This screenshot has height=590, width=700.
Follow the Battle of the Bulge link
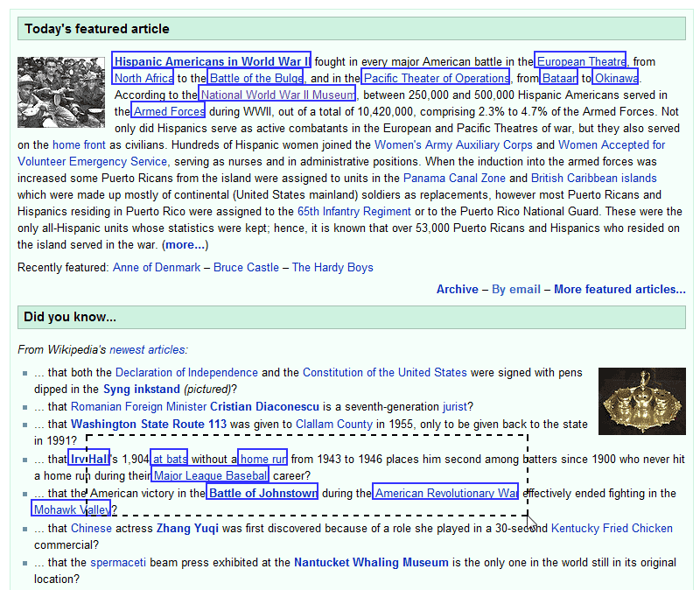(255, 77)
